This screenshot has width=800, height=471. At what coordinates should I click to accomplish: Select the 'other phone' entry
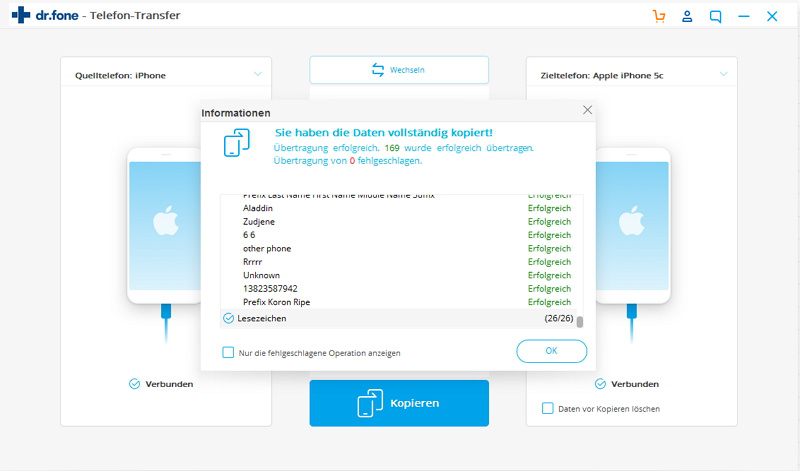[x=267, y=249]
